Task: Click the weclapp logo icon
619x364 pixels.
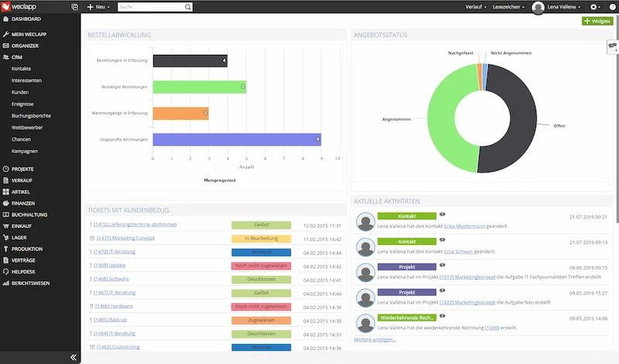Action: (x=7, y=6)
